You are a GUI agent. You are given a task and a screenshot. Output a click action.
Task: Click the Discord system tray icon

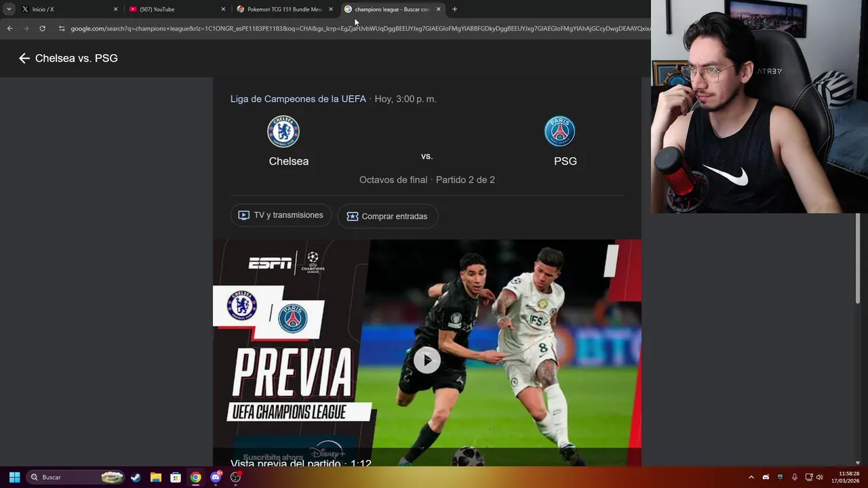click(766, 477)
